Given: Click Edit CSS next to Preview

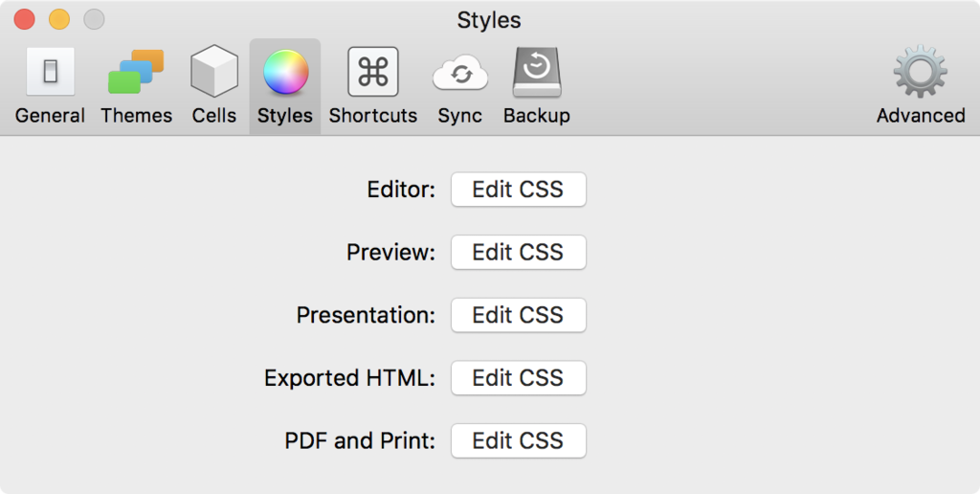Looking at the screenshot, I should pyautogui.click(x=518, y=253).
